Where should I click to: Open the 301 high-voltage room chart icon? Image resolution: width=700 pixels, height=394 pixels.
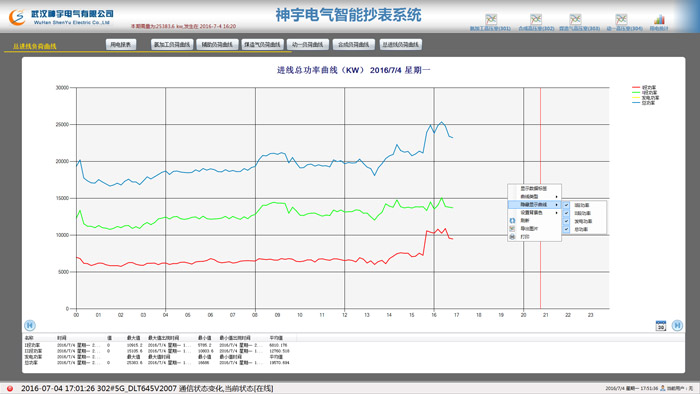click(x=491, y=19)
